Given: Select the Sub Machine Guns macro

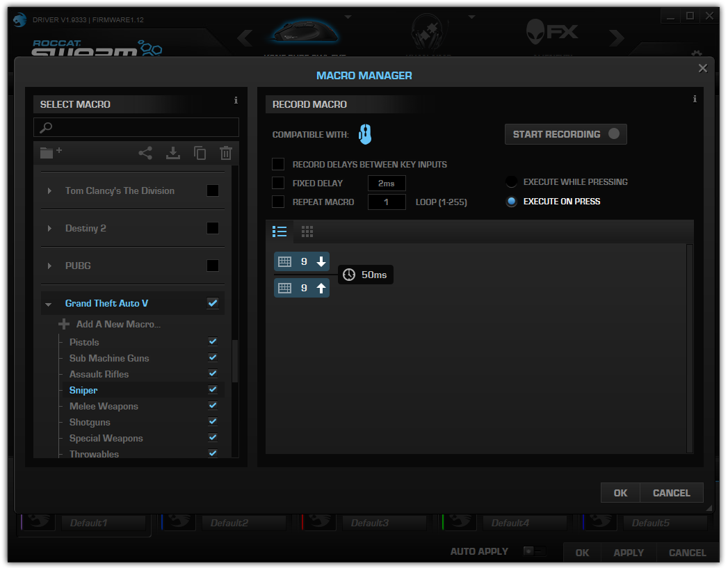Looking at the screenshot, I should pyautogui.click(x=109, y=358).
